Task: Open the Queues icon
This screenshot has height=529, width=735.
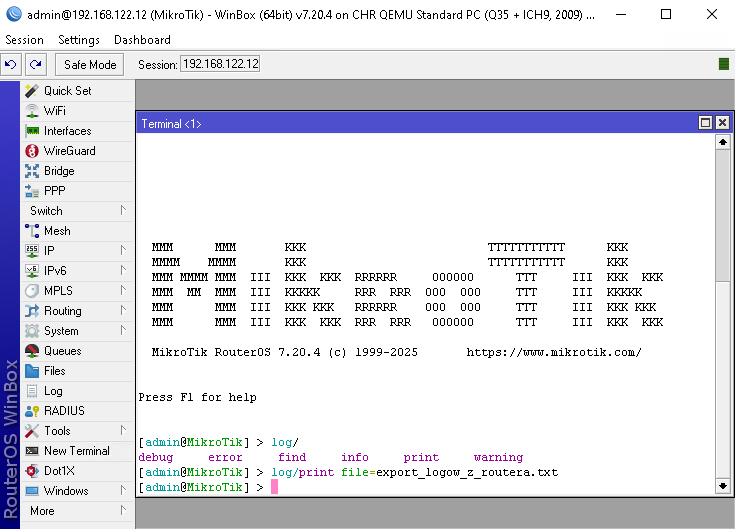Action: point(32,351)
